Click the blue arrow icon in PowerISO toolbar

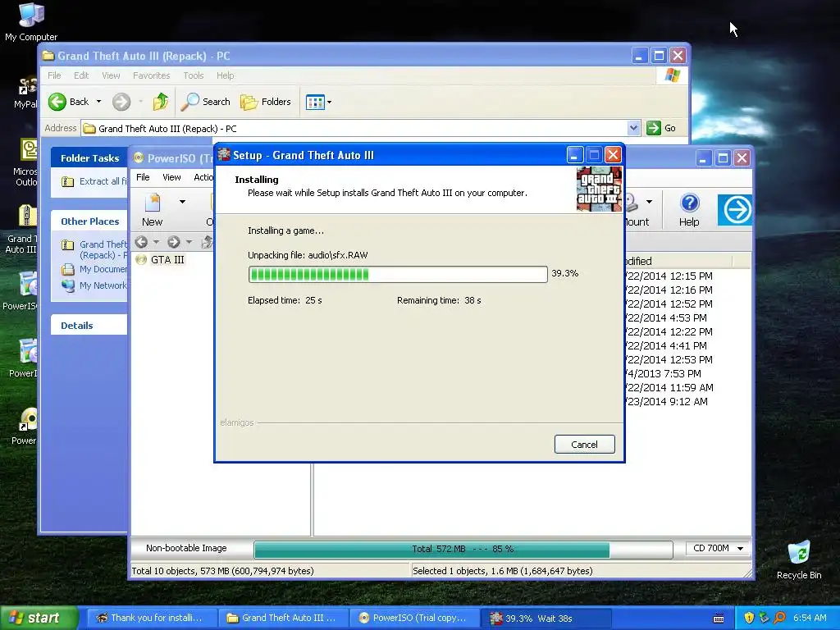[735, 210]
